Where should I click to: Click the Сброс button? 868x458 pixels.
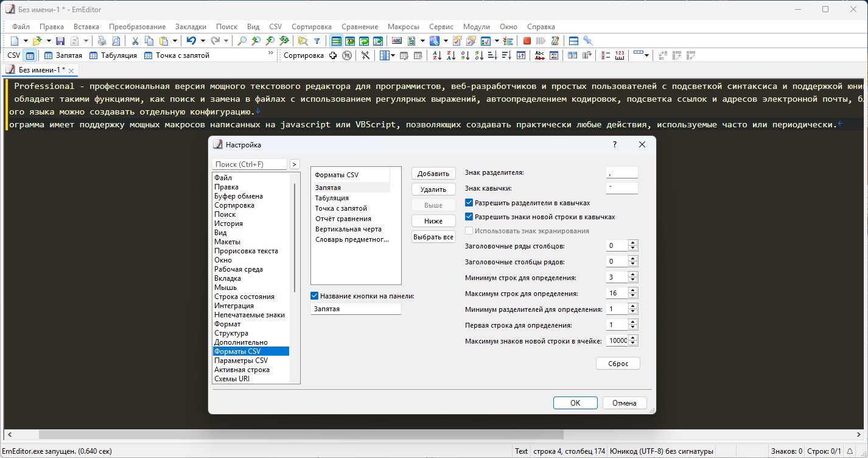pyautogui.click(x=618, y=364)
